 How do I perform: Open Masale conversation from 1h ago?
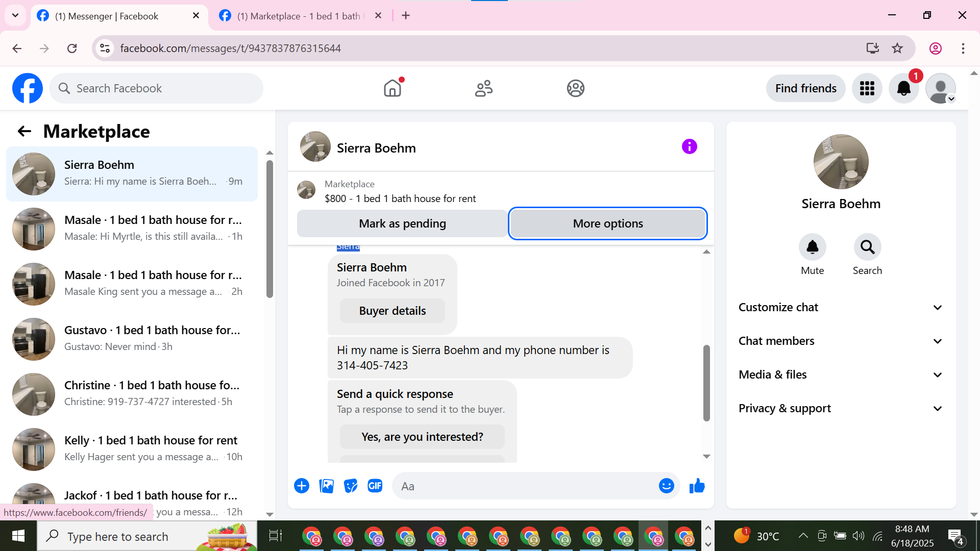click(132, 229)
